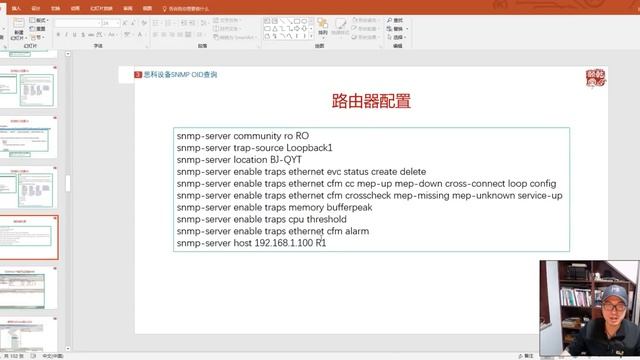Toggle Align Left paragraph alignment
The image size is (640, 360).
point(156,35)
